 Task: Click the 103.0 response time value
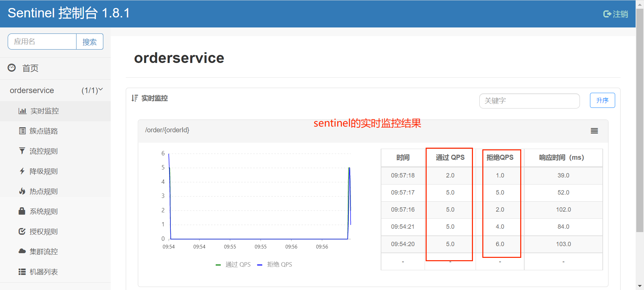coord(563,244)
